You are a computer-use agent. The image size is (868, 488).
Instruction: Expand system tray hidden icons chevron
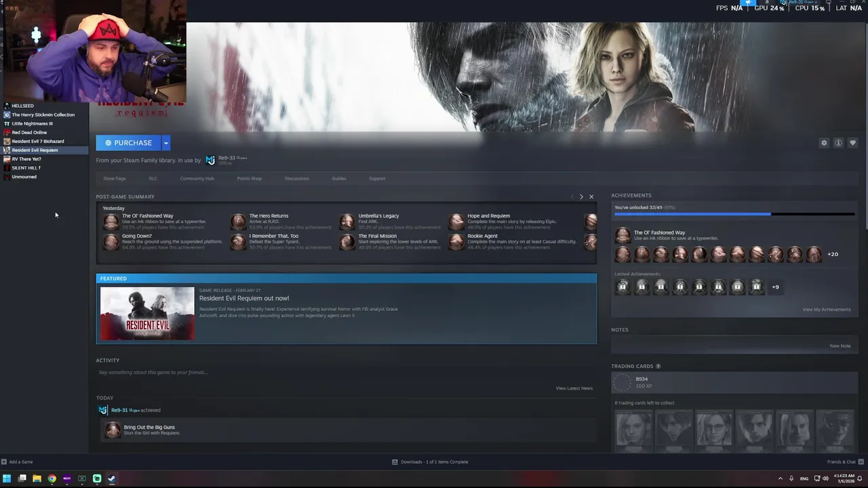(x=780, y=479)
